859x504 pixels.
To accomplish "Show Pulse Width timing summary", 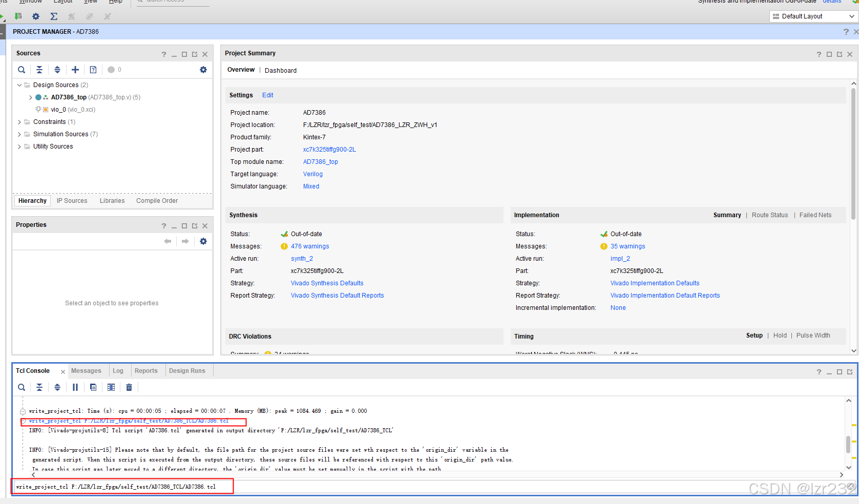I will tap(813, 335).
